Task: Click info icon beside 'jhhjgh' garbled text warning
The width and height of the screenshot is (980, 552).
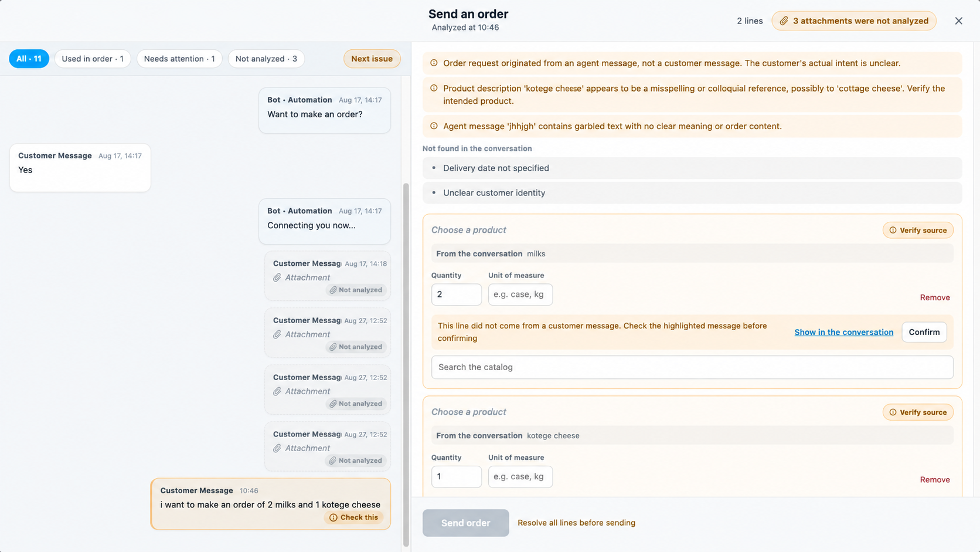Action: pos(434,126)
